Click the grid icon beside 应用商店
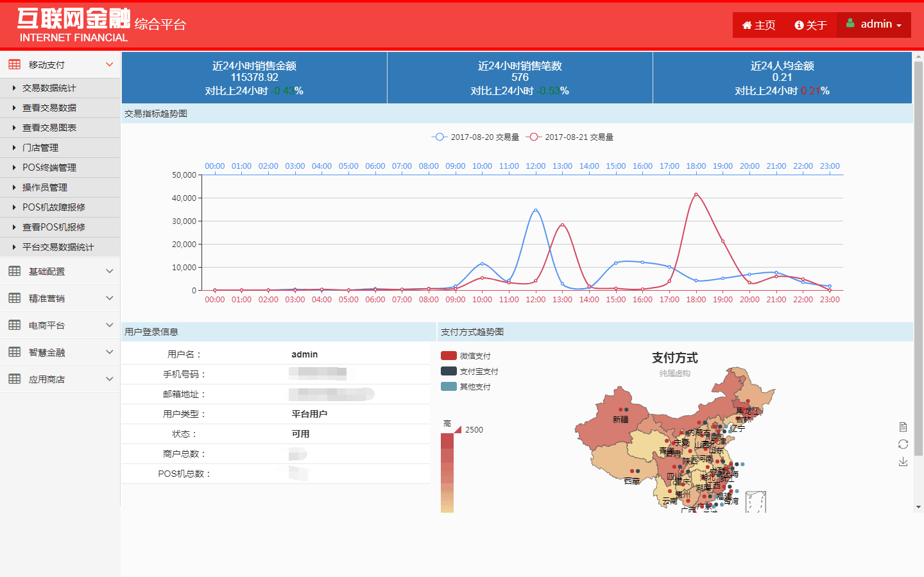Screen dimensions: 924x577 point(15,379)
